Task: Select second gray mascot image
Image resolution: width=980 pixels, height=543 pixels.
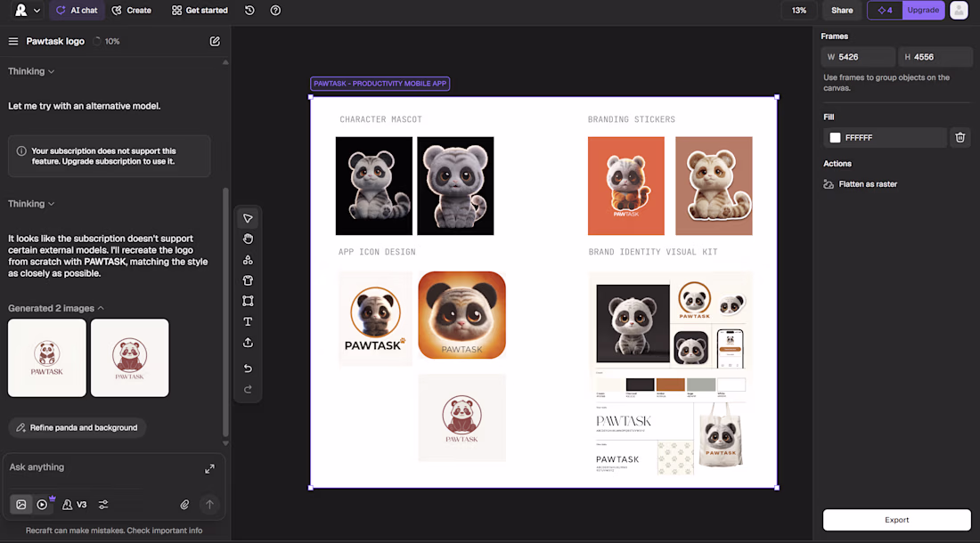Action: [x=455, y=186]
